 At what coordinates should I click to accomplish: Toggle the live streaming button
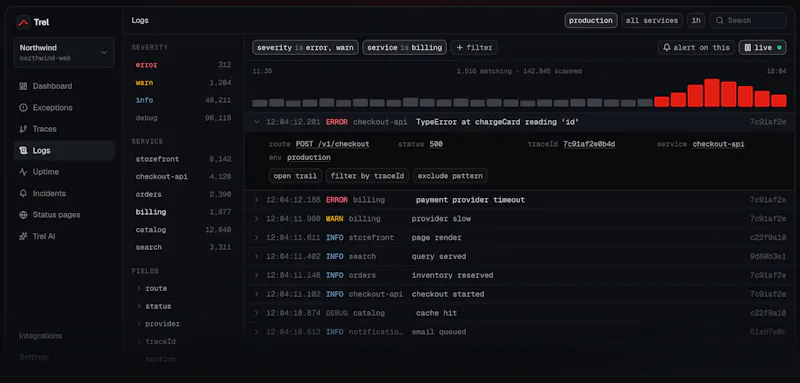(762, 47)
